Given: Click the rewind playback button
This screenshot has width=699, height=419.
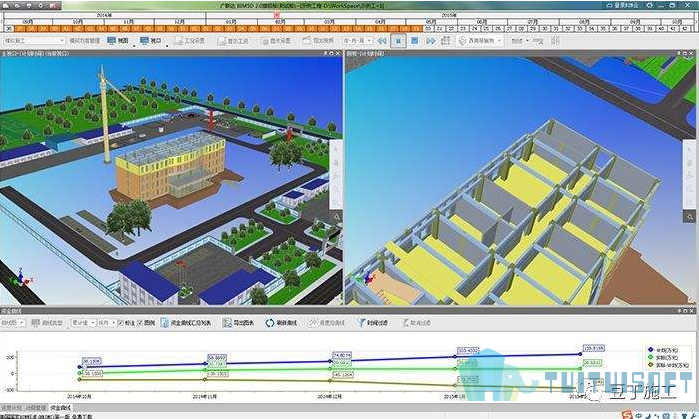Looking at the screenshot, I should 382,41.
